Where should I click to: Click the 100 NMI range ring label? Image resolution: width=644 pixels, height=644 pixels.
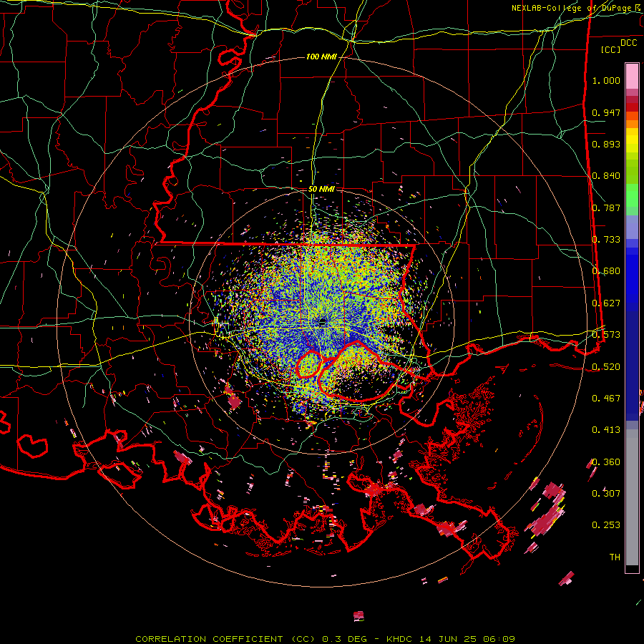321,57
